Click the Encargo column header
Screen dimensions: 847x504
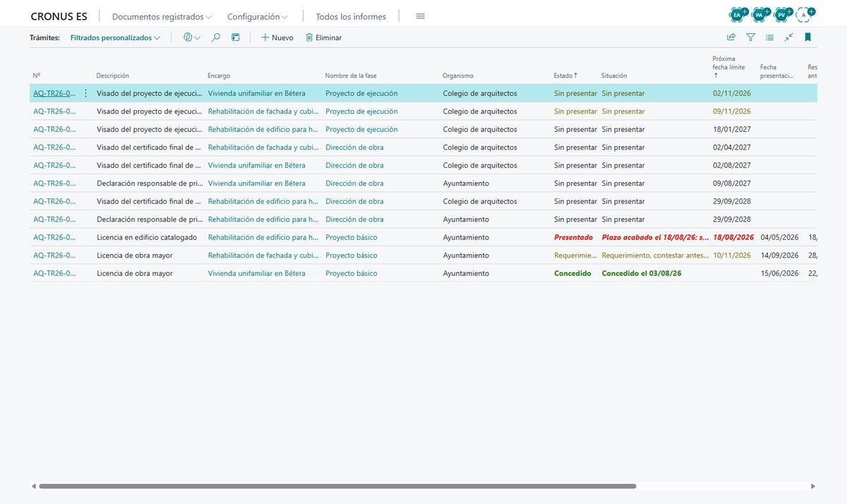tap(219, 76)
